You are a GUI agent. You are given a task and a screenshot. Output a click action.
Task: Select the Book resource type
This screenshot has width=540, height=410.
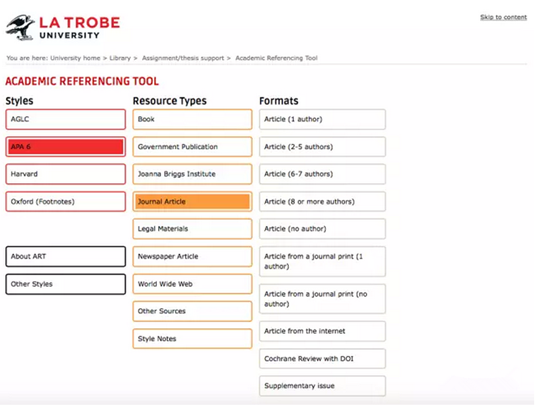point(192,119)
